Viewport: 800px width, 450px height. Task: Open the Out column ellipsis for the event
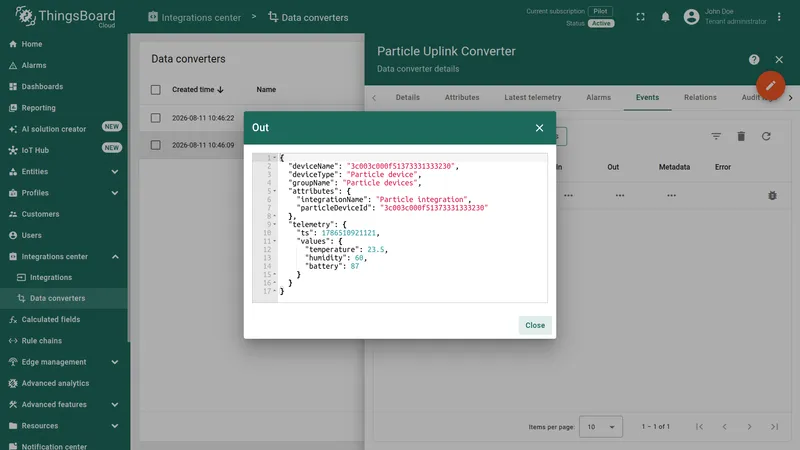coord(620,195)
